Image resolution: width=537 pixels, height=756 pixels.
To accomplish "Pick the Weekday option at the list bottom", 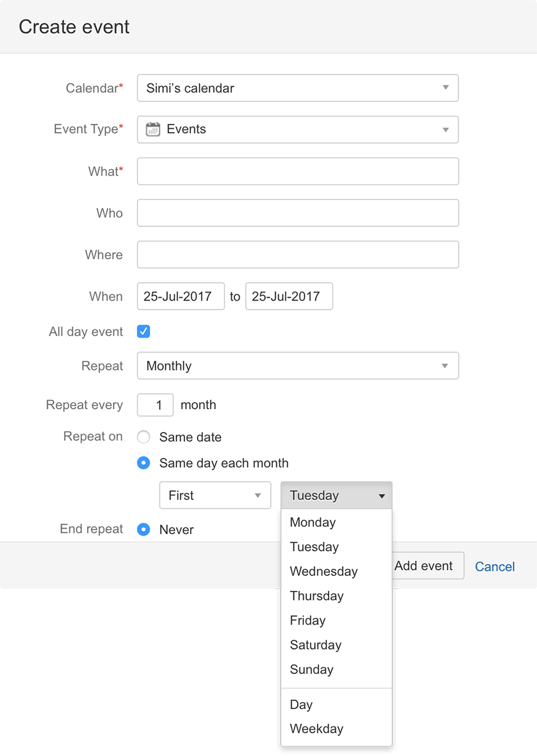I will click(x=316, y=729).
